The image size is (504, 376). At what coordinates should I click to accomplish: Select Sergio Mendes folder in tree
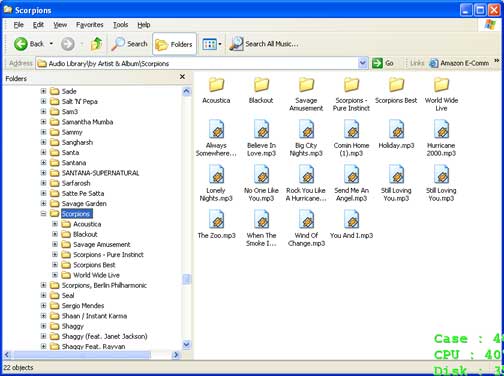[x=77, y=305]
